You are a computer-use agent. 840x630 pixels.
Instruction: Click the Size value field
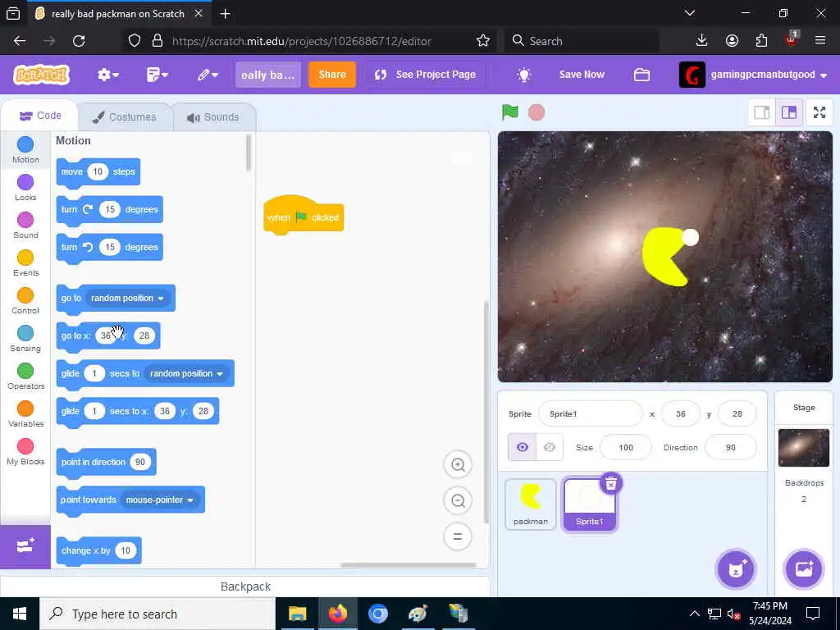(626, 447)
